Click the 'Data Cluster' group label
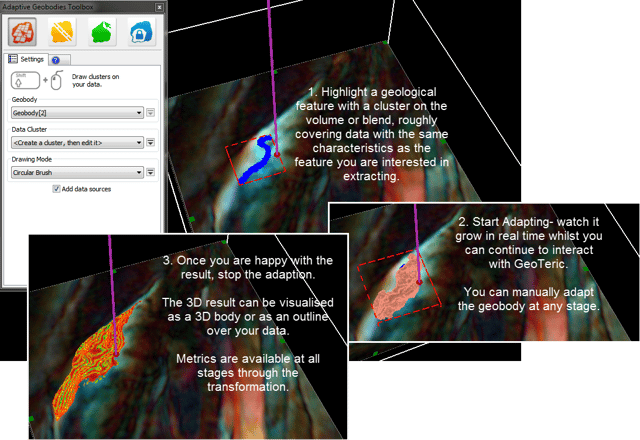 [x=29, y=129]
